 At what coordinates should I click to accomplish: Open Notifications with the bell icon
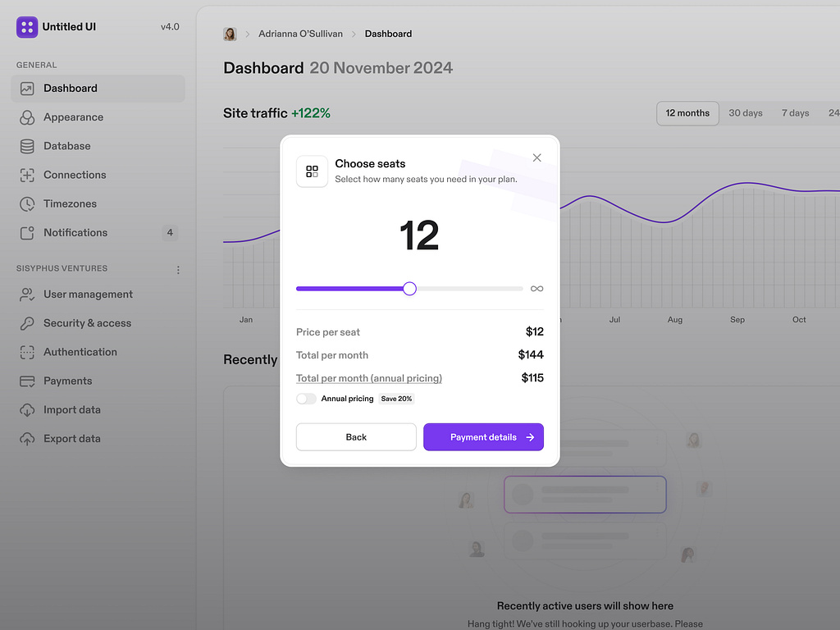point(27,232)
